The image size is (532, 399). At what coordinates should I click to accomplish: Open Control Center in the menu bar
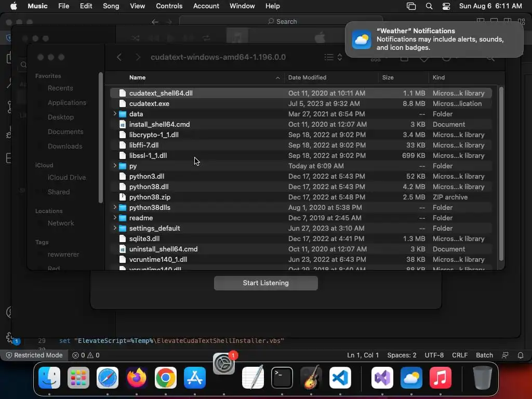[x=446, y=6]
